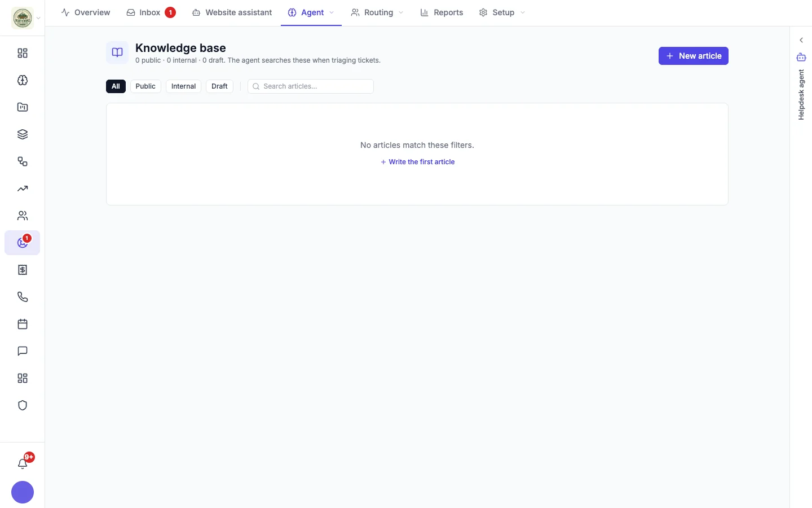
Task: Click the New article button
Action: point(694,56)
